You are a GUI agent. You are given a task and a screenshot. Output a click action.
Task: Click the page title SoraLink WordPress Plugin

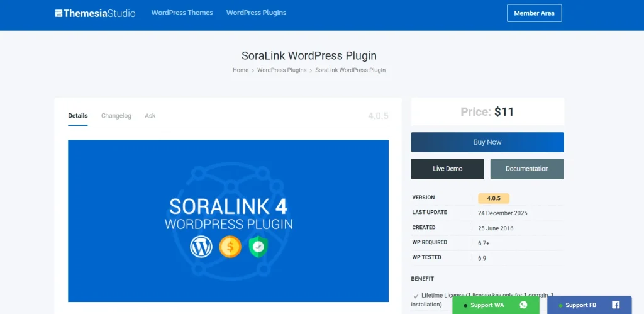(x=309, y=55)
